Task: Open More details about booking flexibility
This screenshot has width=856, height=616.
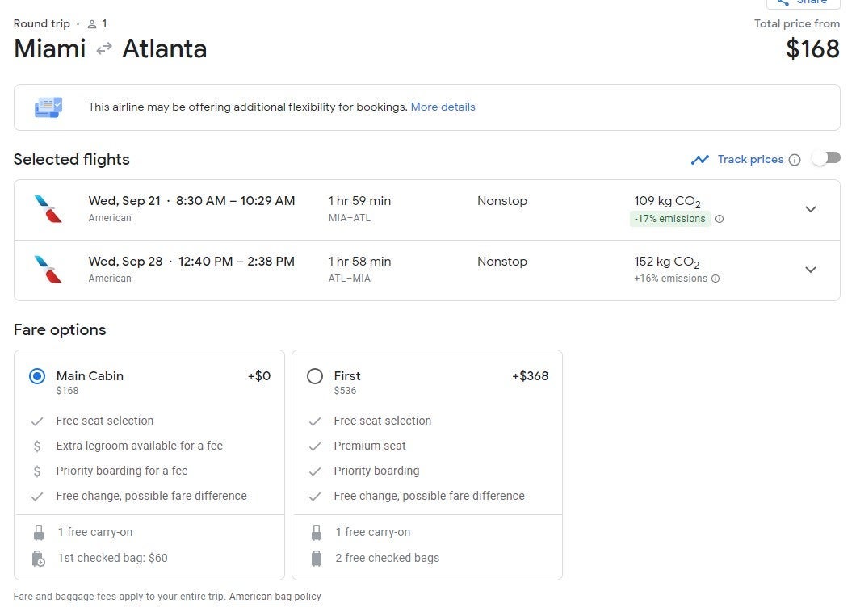Action: [443, 107]
